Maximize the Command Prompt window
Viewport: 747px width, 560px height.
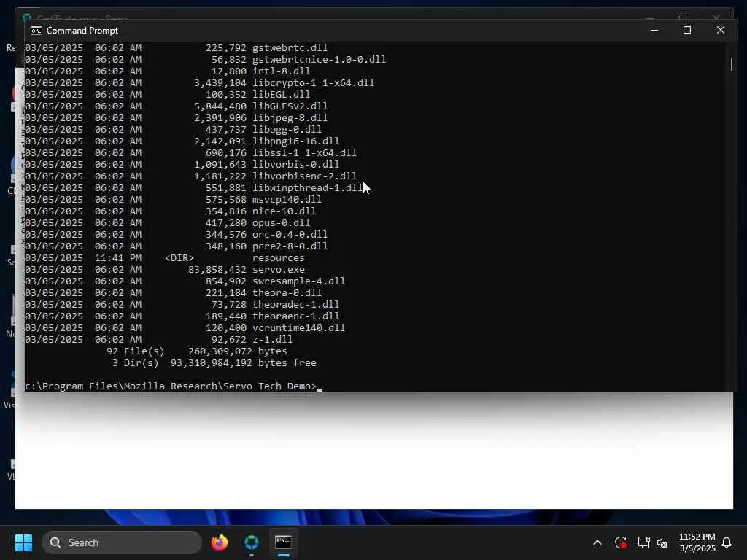687,31
